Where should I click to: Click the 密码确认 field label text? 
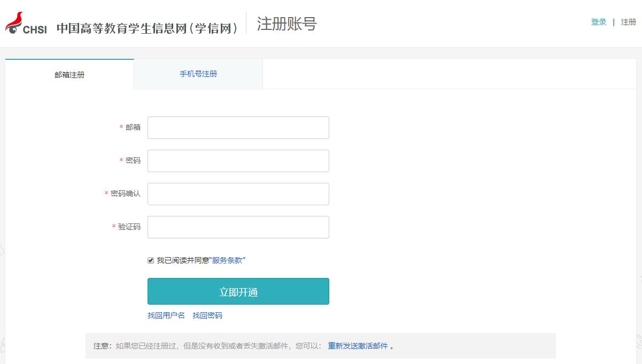[126, 193]
